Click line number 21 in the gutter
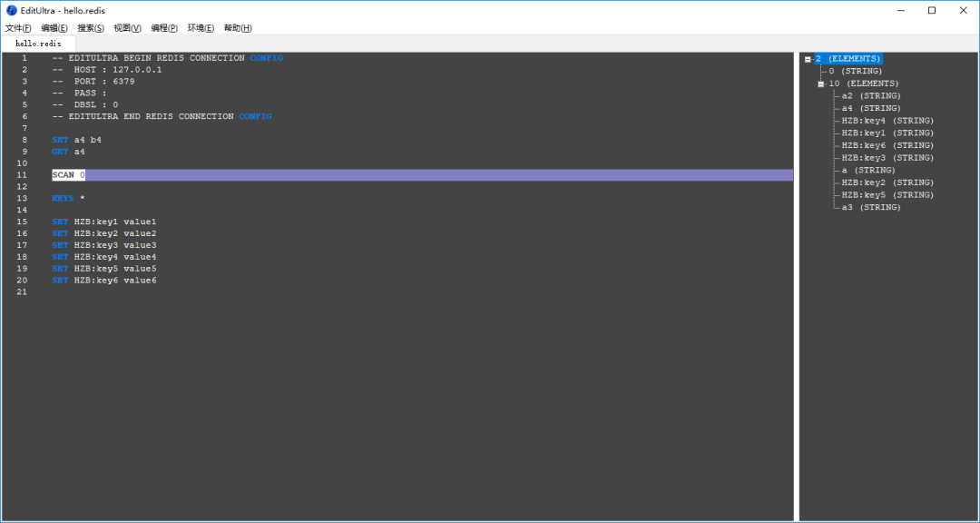The width and height of the screenshot is (980, 523). coord(23,292)
